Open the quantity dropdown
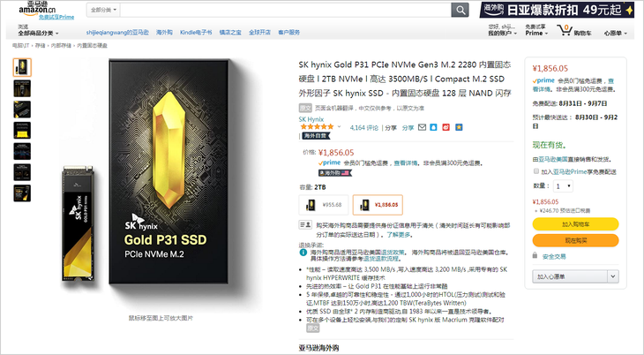Image resolution: width=644 pixels, height=355 pixels. [563, 186]
